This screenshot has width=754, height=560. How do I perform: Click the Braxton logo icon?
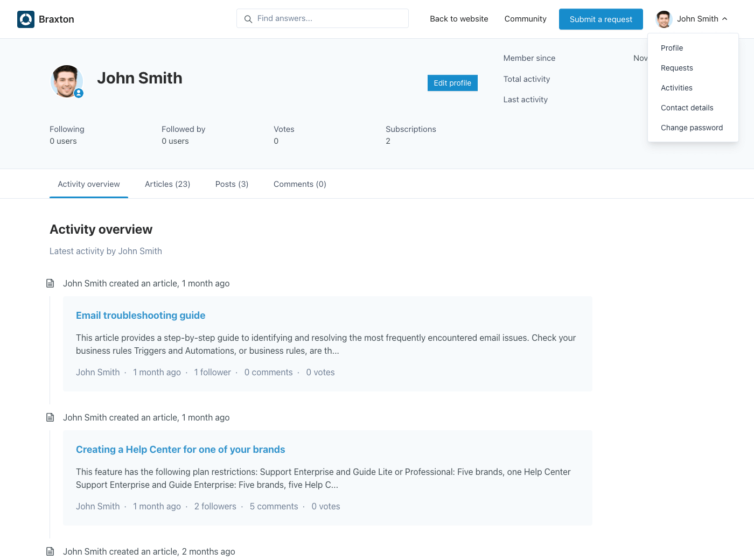pyautogui.click(x=26, y=19)
